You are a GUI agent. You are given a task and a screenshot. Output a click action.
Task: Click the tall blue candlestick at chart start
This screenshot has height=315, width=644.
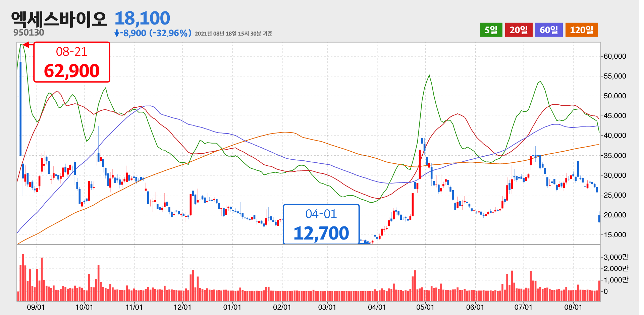20,108
